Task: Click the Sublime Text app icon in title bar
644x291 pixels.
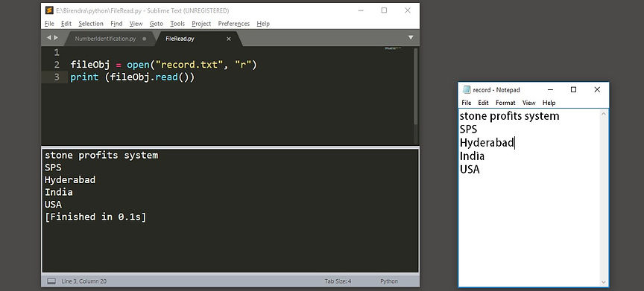Action: point(49,10)
